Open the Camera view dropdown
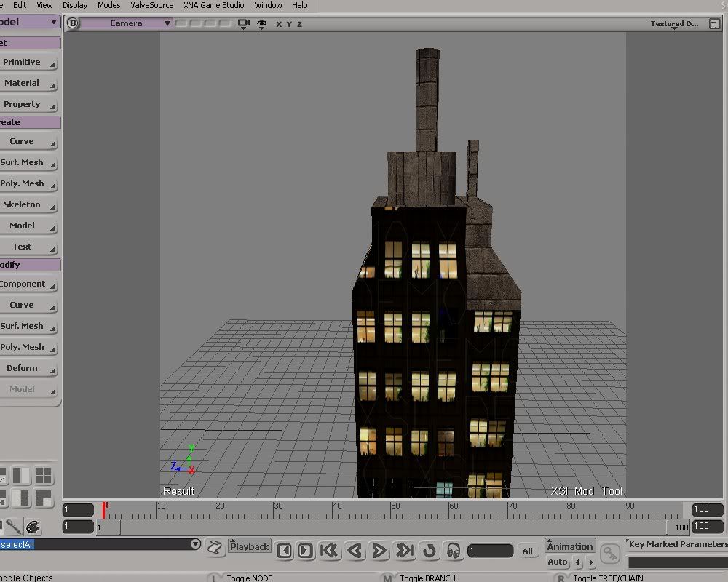This screenshot has width=728, height=582. point(126,23)
